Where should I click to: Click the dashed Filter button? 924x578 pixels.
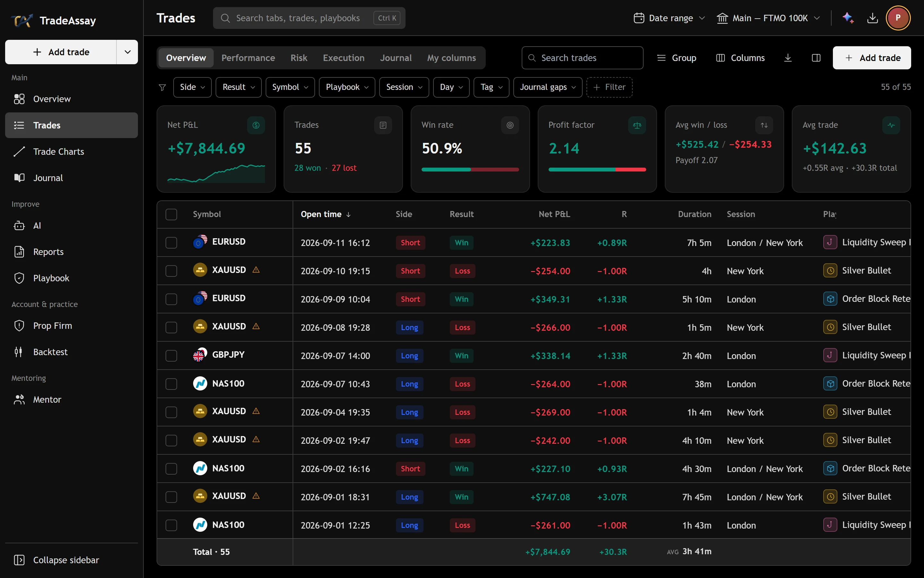609,87
